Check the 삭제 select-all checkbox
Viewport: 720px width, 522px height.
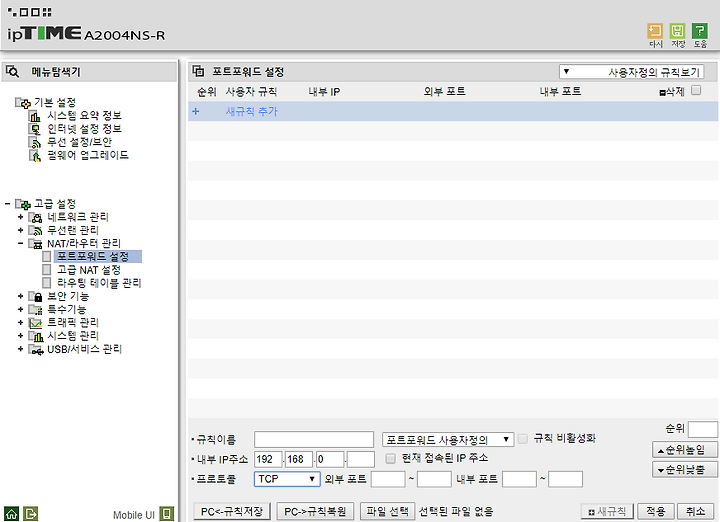tap(696, 90)
